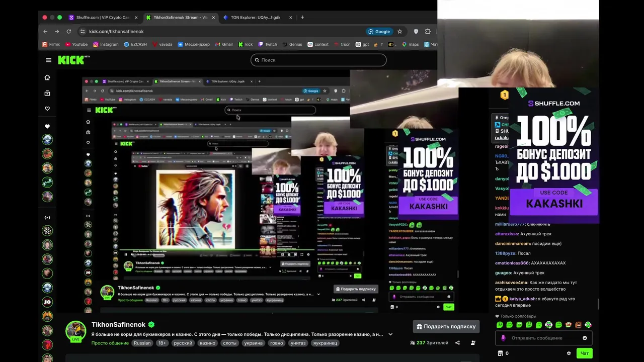Open the Просто общение category link

pyautogui.click(x=110, y=343)
